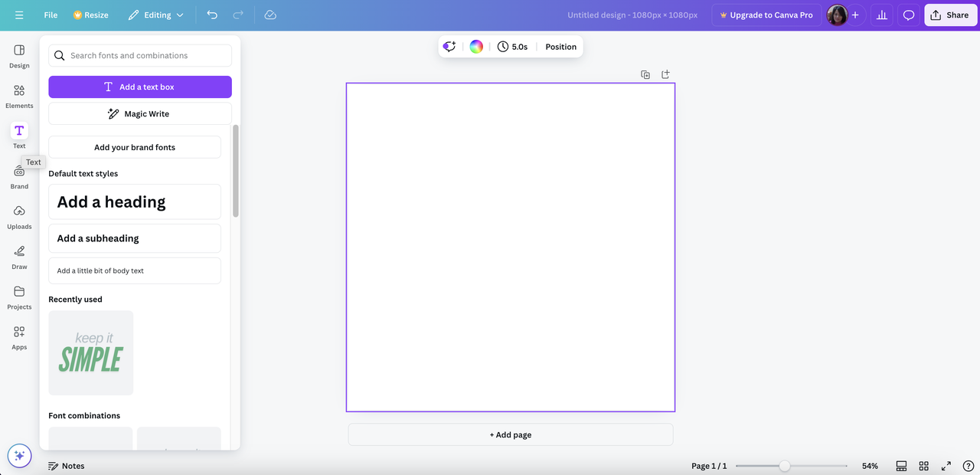Click Add a text box button
980x475 pixels.
[x=140, y=87]
